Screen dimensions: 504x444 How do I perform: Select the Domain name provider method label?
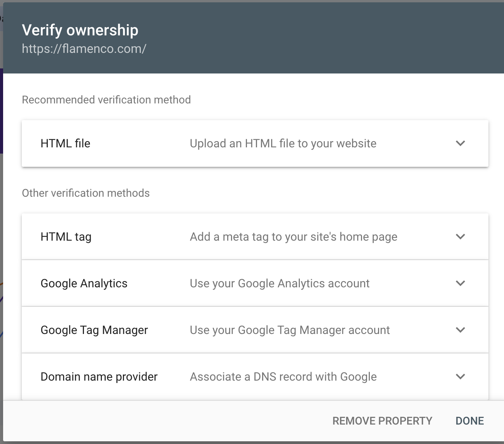tap(99, 377)
